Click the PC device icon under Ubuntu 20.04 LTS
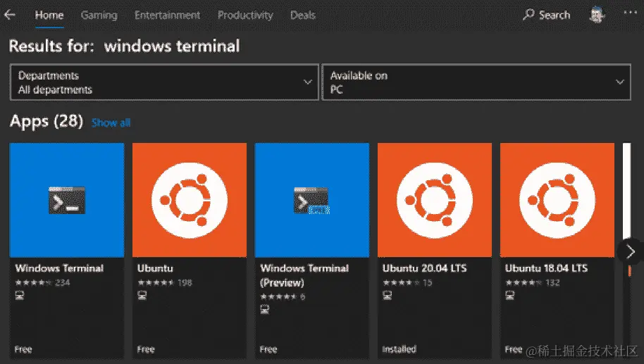 (x=387, y=296)
